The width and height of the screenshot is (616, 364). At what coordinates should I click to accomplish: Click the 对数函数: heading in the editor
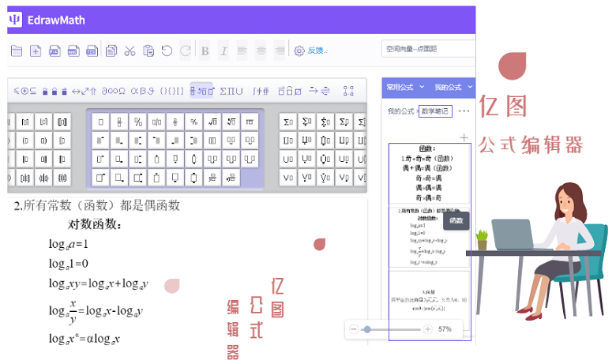tap(95, 224)
